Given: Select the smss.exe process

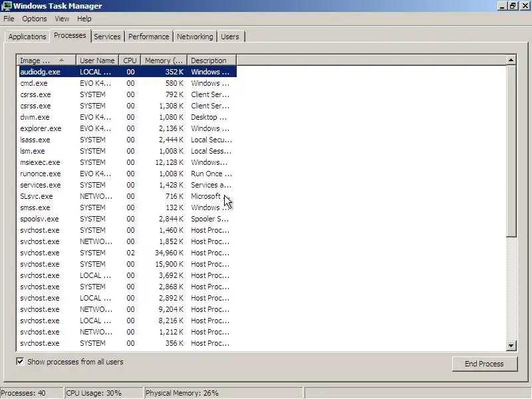Looking at the screenshot, I should [x=128, y=207].
